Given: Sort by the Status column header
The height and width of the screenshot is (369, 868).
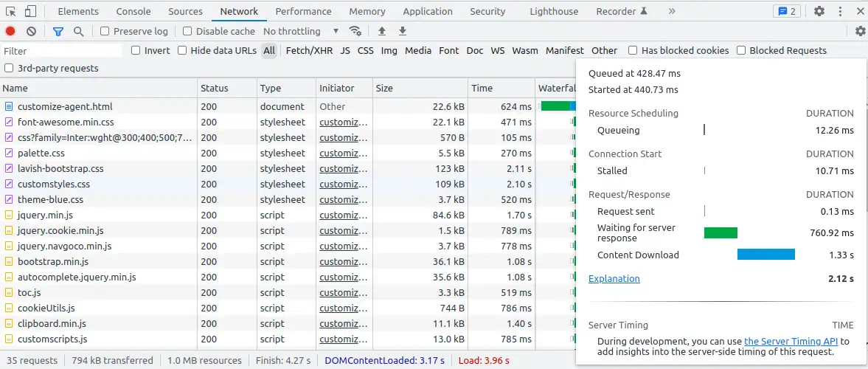Looking at the screenshot, I should click(x=228, y=88).
